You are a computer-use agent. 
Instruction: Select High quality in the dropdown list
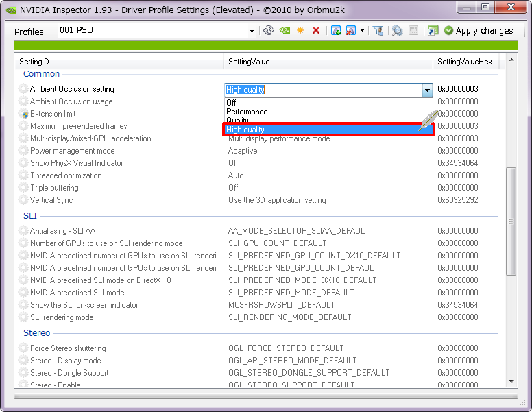pyautogui.click(x=328, y=130)
